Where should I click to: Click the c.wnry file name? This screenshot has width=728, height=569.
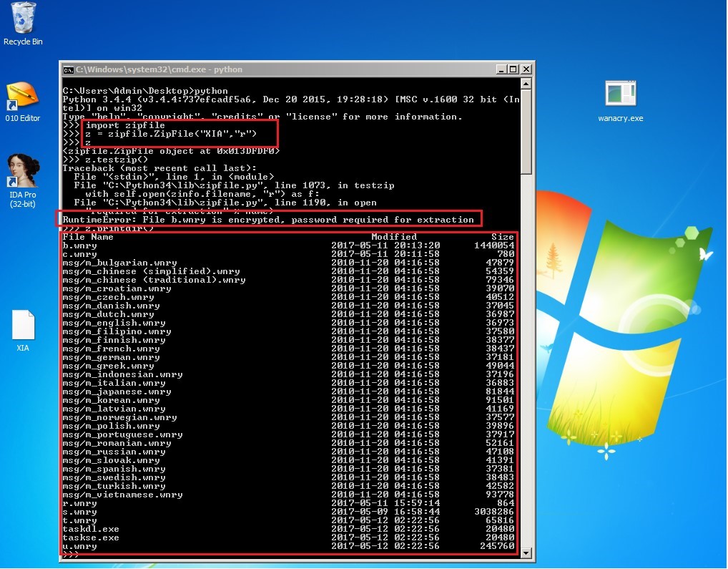coord(80,254)
